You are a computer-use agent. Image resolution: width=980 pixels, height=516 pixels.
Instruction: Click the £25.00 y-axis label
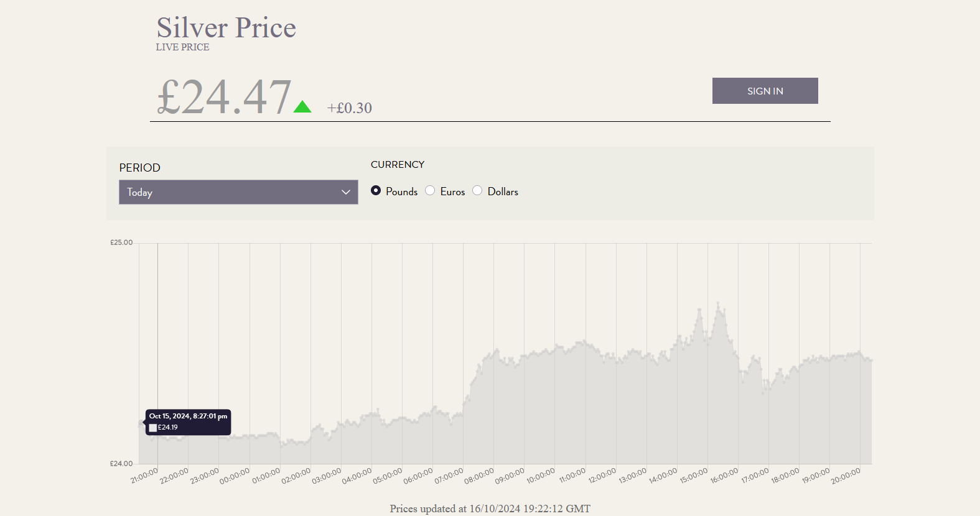tap(121, 242)
